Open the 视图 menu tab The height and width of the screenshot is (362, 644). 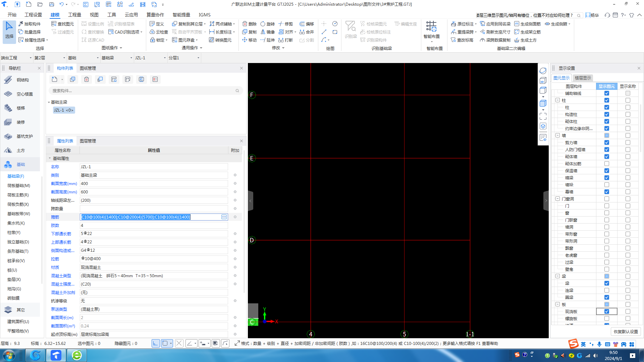pyautogui.click(x=94, y=15)
